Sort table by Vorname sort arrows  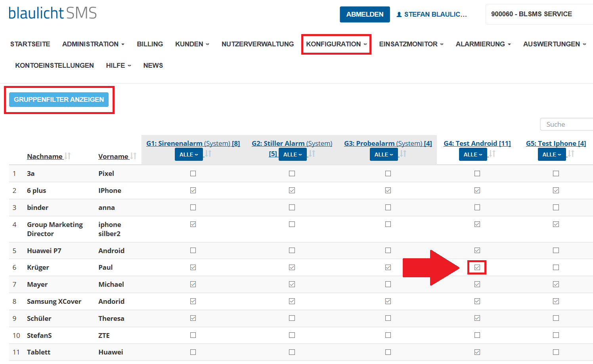pos(134,156)
